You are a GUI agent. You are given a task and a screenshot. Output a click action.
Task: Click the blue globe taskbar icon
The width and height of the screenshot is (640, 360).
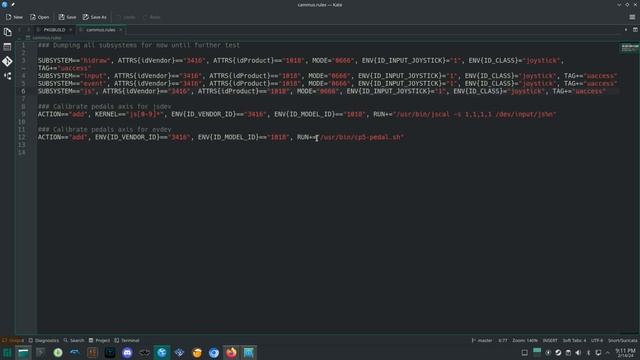click(162, 353)
